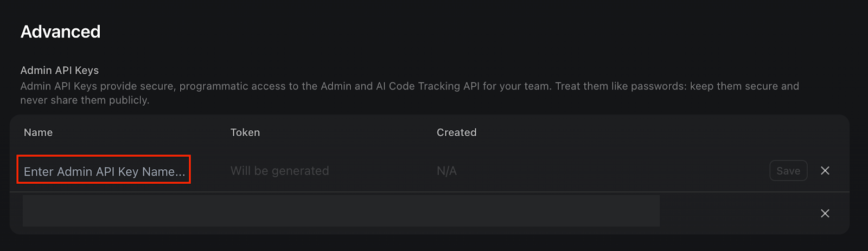Click 'for your team' in the description
This screenshot has width=868, height=251.
coord(516,86)
